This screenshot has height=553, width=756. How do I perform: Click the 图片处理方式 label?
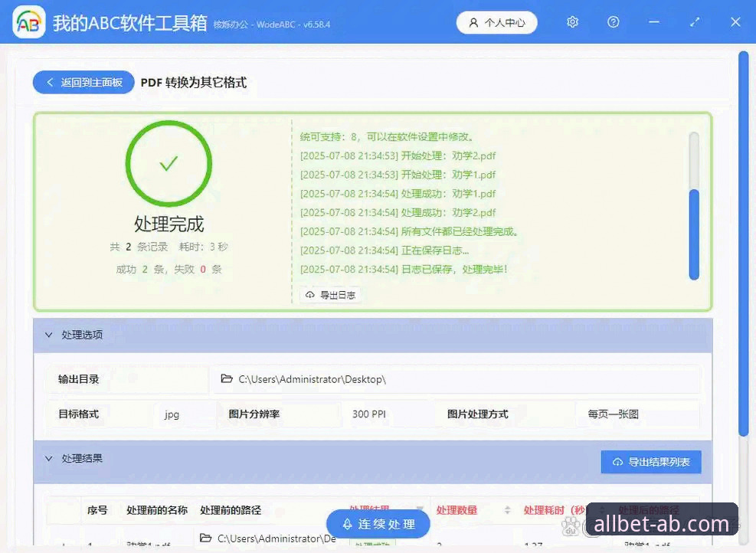[x=478, y=414]
